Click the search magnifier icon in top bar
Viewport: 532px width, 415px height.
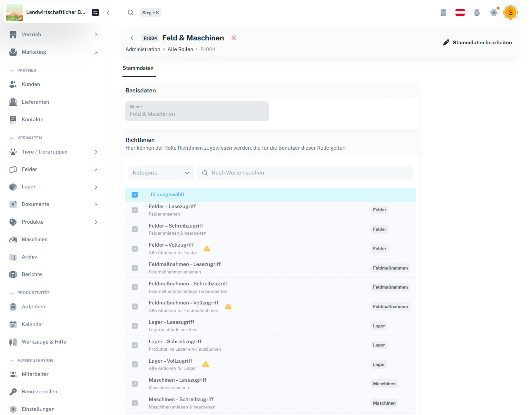[x=130, y=13]
